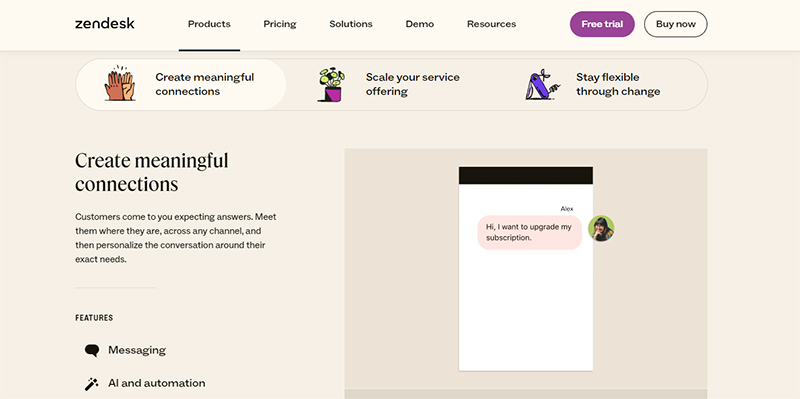Click Alex's avatar photo

coord(601,229)
